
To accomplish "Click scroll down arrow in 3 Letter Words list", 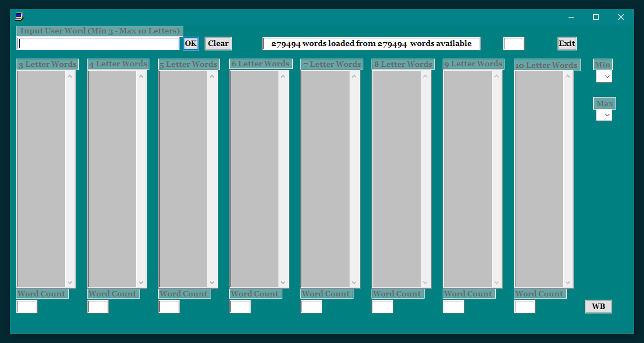I will coord(70,283).
